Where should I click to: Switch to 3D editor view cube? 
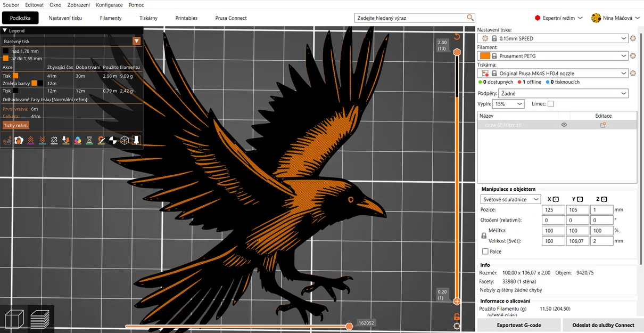tap(14, 319)
